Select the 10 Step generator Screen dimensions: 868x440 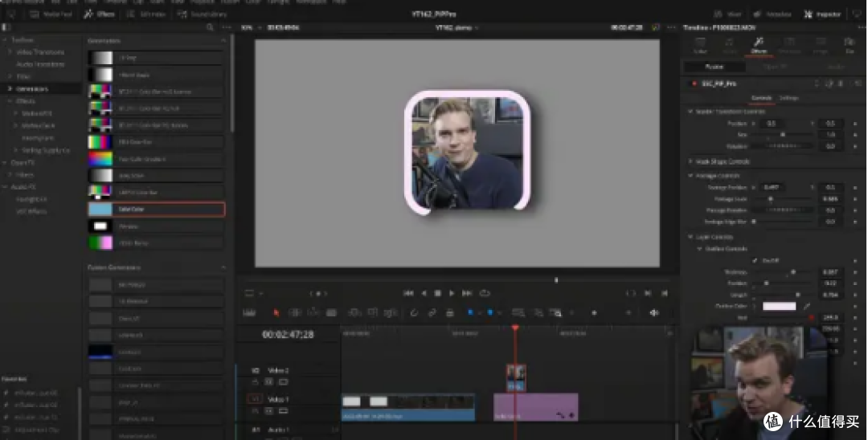pyautogui.click(x=156, y=58)
